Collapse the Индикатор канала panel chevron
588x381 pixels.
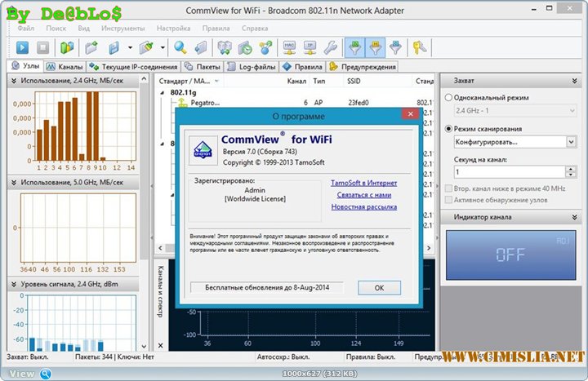(x=574, y=217)
